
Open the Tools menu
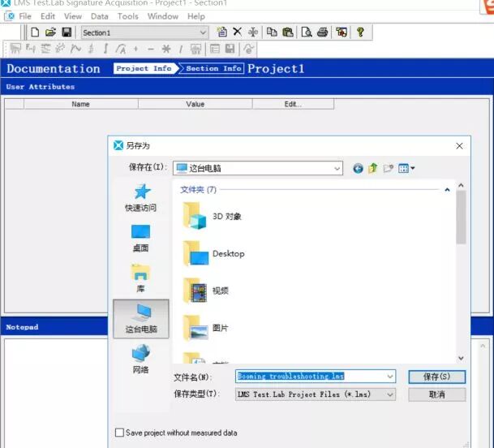pos(127,16)
